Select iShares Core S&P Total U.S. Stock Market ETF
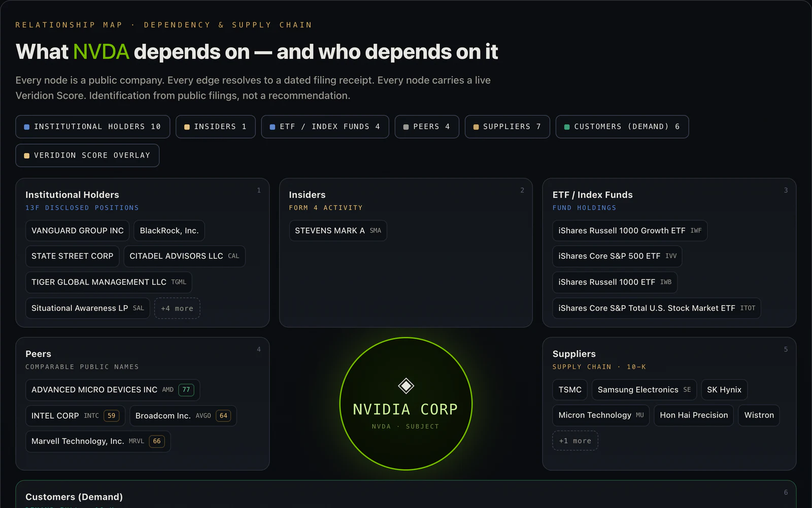The image size is (812, 508). click(657, 308)
